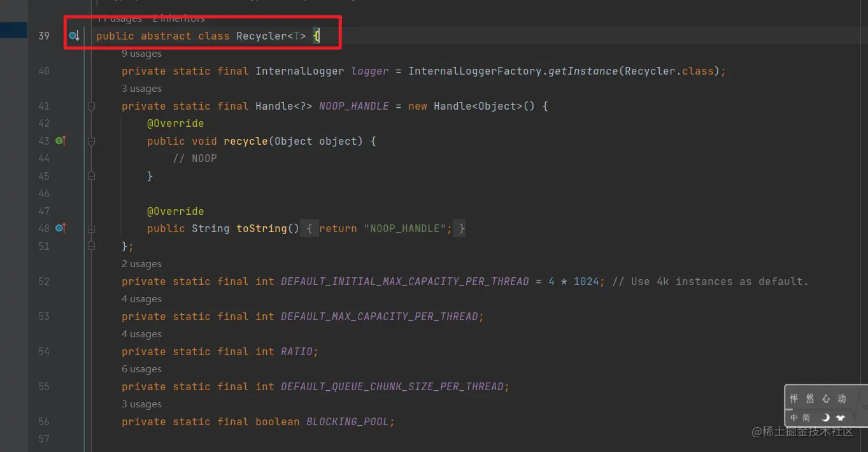Viewport: 868px width, 452px height.
Task: Click line number 55 in the gutter
Action: coord(43,387)
